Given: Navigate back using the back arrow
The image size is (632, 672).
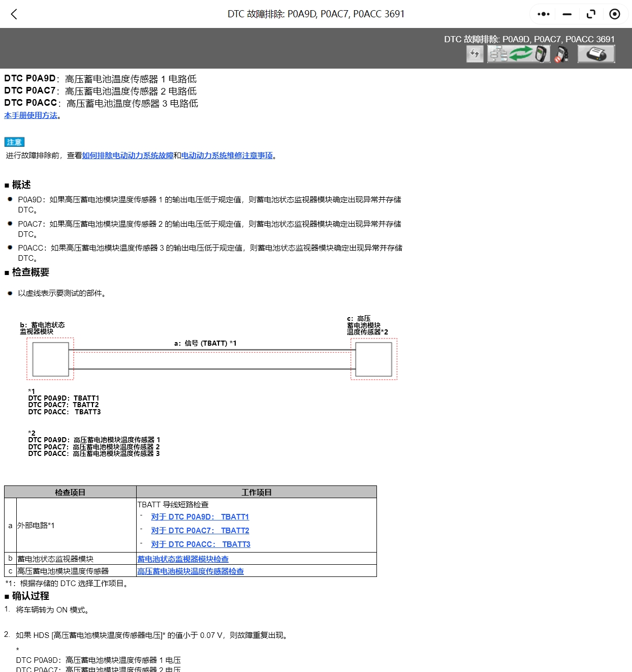Looking at the screenshot, I should click(14, 14).
